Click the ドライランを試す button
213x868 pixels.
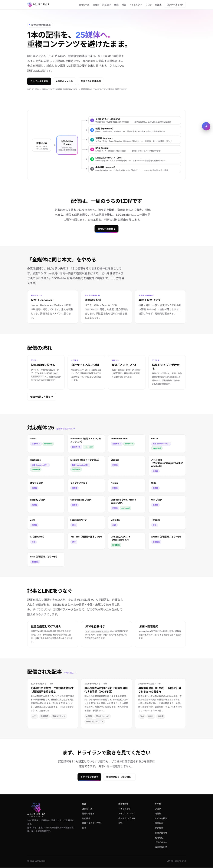click(x=89, y=777)
